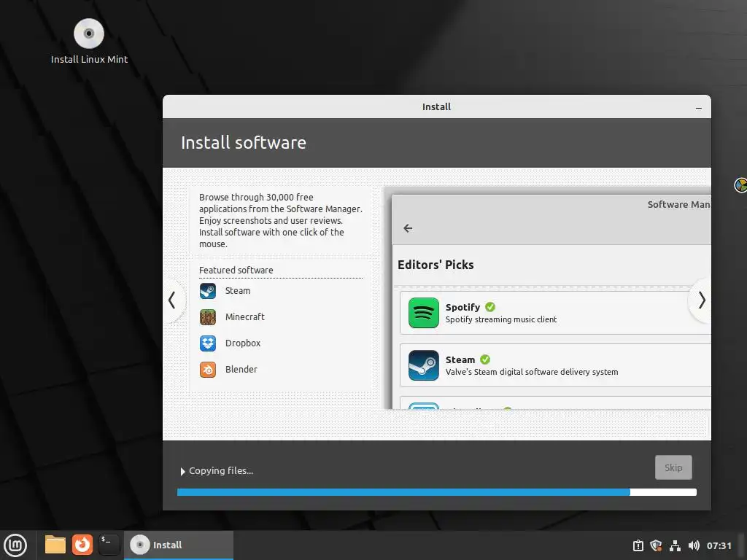Click 'Valve's Steam digital software delivery system' text
This screenshot has height=560, width=747.
532,372
